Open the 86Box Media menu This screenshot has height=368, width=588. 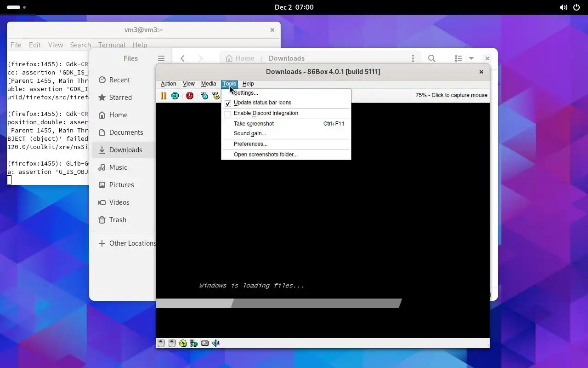pos(209,84)
